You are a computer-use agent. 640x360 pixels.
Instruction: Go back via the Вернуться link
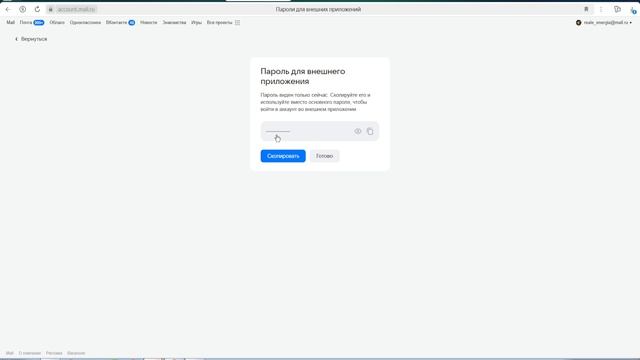[x=31, y=39]
